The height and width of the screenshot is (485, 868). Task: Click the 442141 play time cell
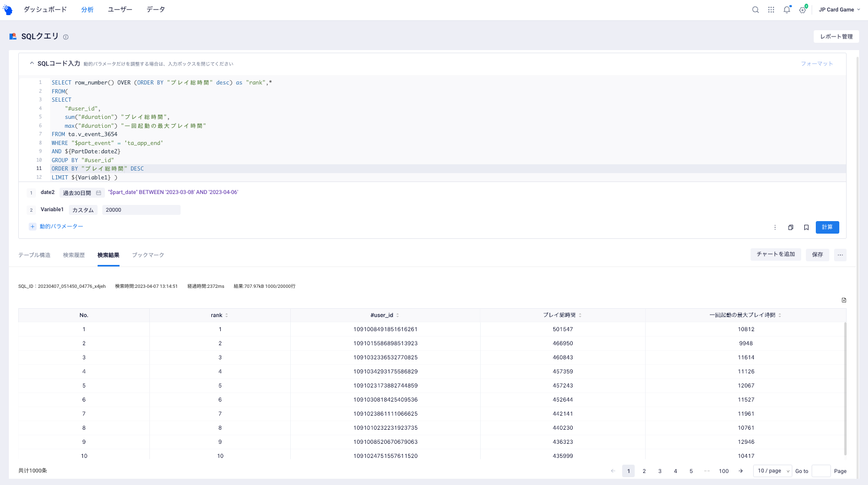click(563, 414)
